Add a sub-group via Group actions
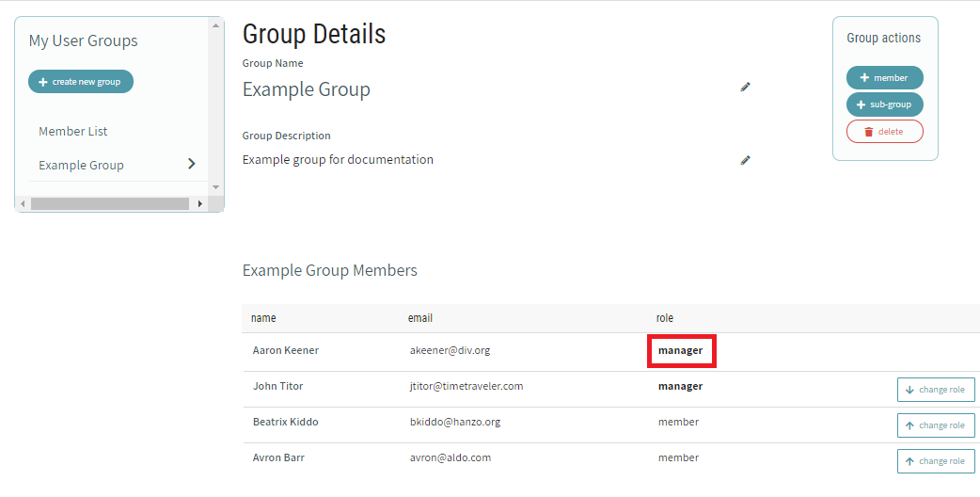The image size is (980, 497). (884, 104)
